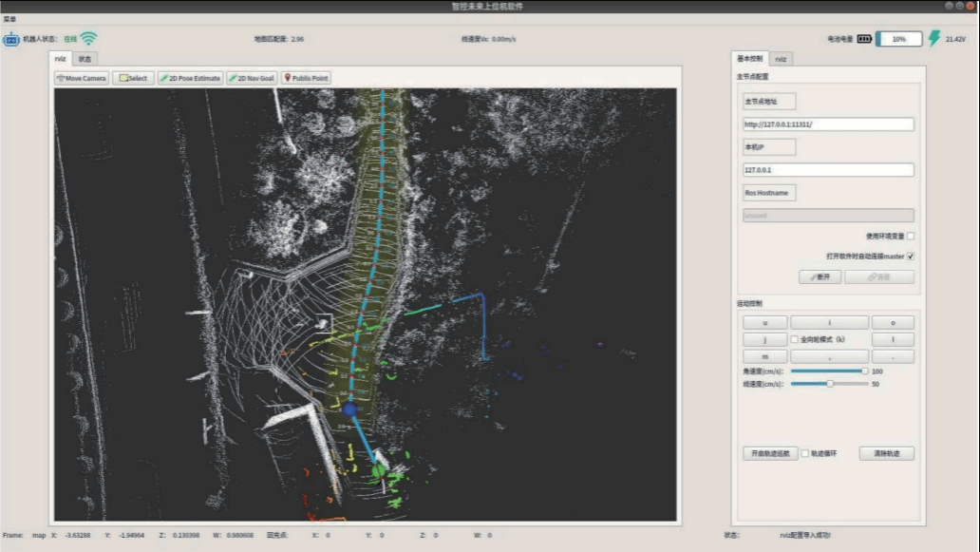Screen dimensions: 980x552
Task: Click the battery level icon
Action: pyautogui.click(x=864, y=40)
